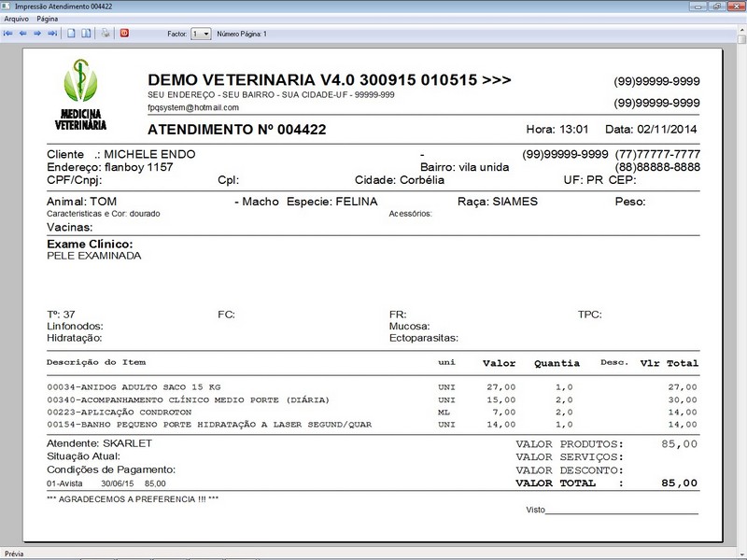Click temperature Tº: 37
The image size is (747, 560).
(x=61, y=315)
